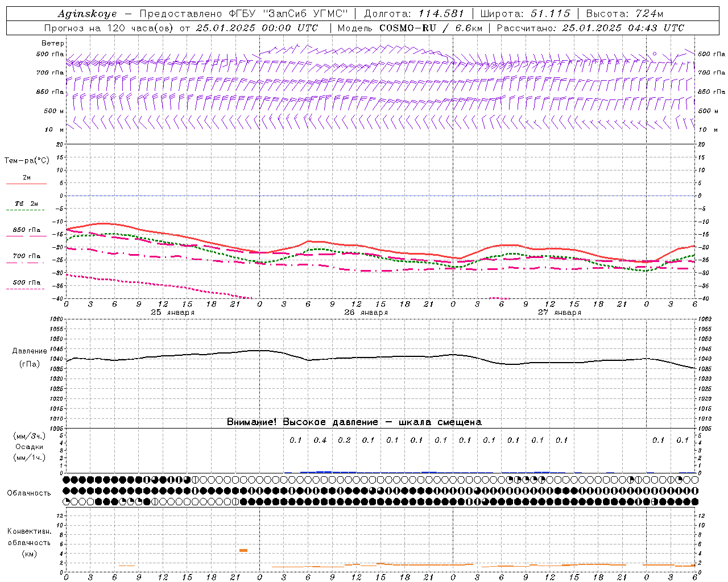Viewport: 728px width, 582px height.
Task: Click the 700 гПа temperature legend entry
Action: click(x=27, y=256)
